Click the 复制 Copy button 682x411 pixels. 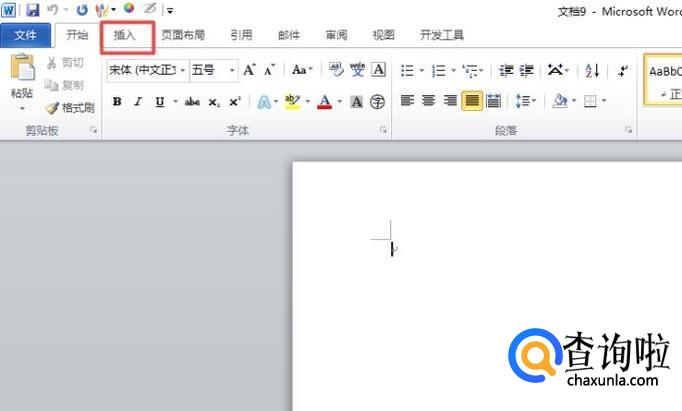click(65, 85)
